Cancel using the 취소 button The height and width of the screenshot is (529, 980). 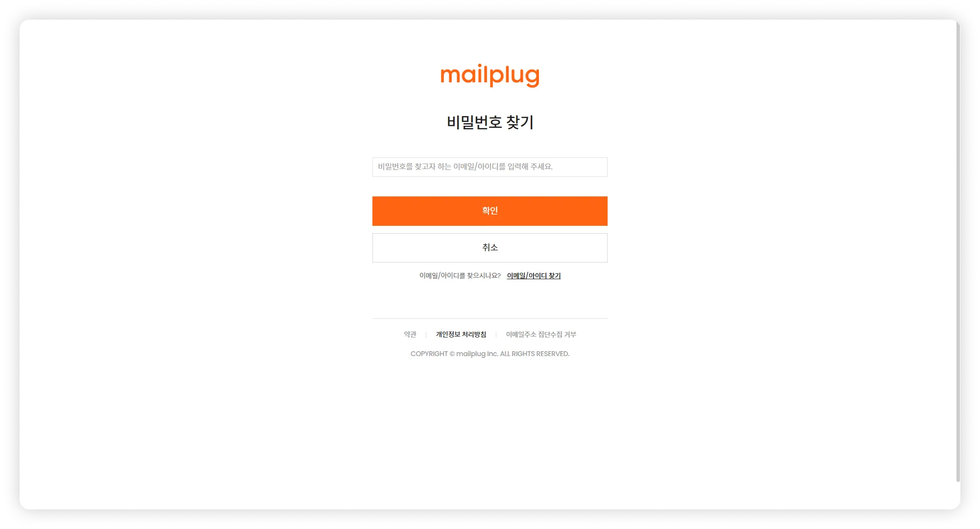[x=490, y=248]
